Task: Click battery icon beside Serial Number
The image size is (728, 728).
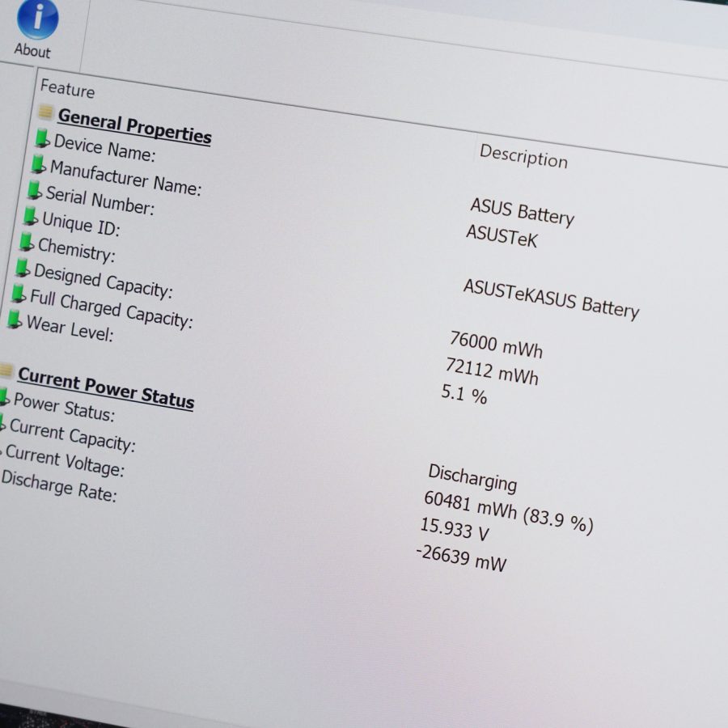Action: pos(34,190)
